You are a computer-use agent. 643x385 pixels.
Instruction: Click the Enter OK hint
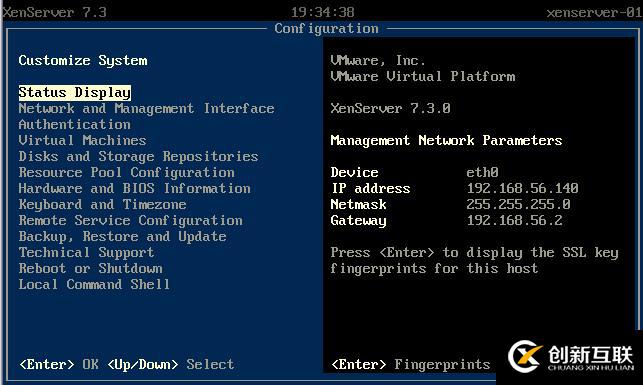click(x=59, y=364)
